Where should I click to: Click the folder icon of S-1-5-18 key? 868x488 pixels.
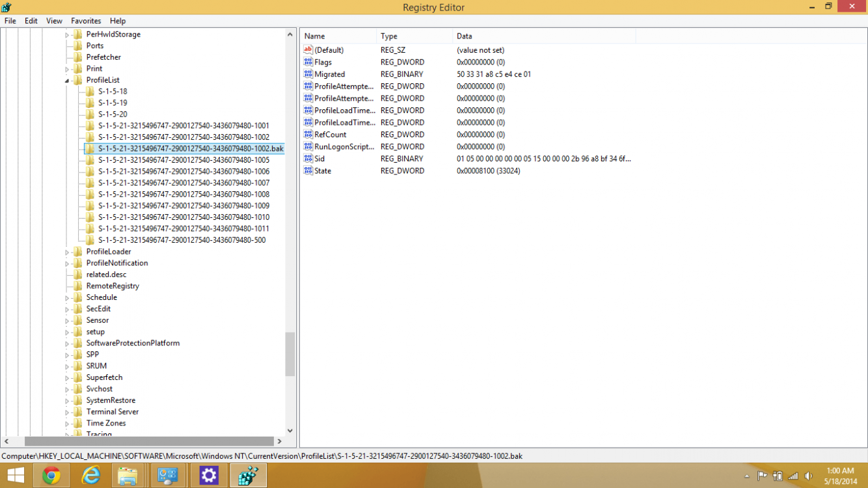click(x=90, y=92)
